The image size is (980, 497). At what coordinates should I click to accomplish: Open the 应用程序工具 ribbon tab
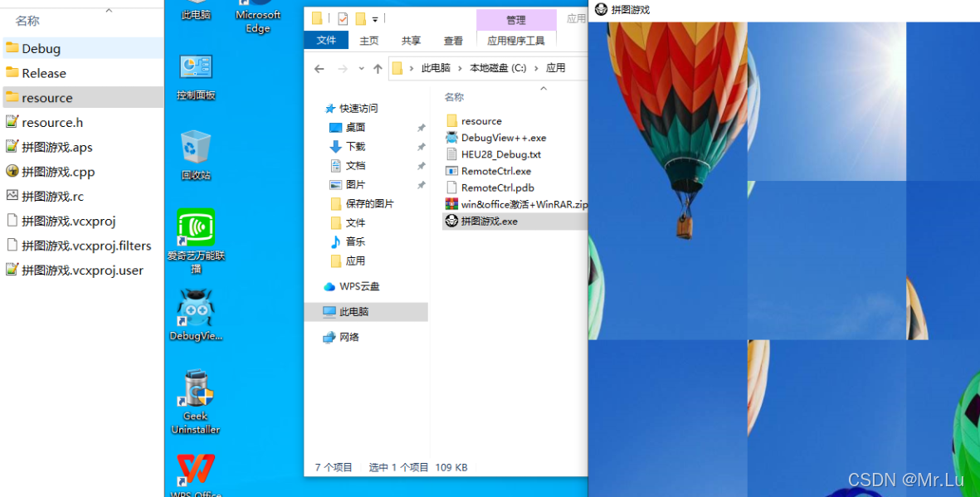click(x=515, y=41)
